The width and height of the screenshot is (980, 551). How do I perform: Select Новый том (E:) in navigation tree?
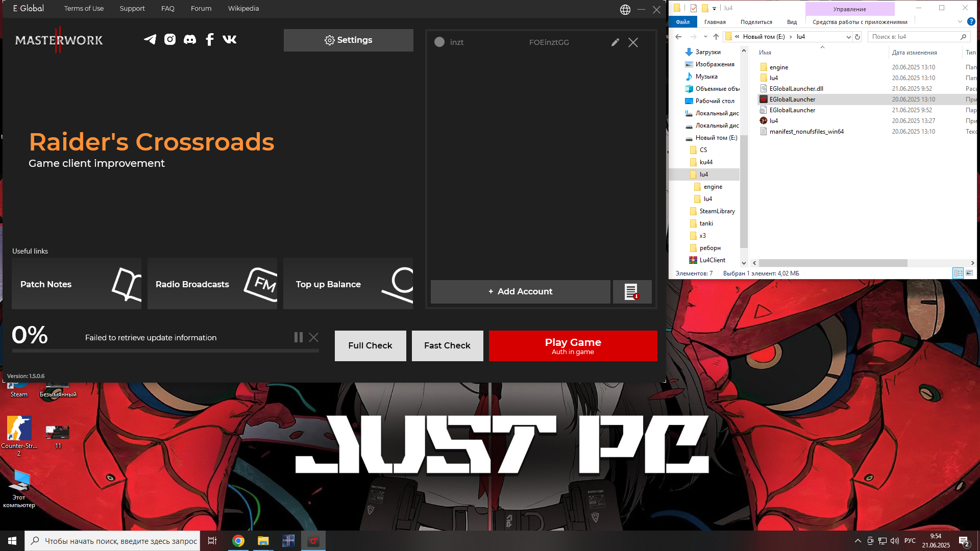pyautogui.click(x=716, y=138)
